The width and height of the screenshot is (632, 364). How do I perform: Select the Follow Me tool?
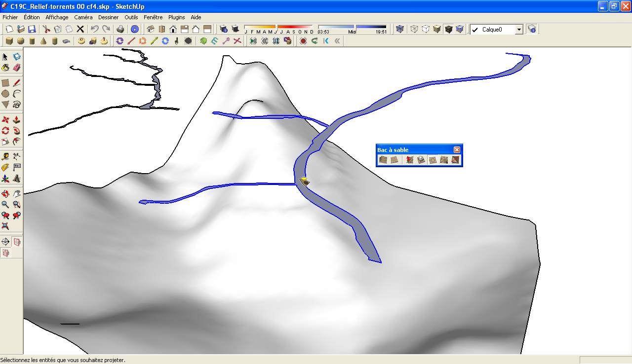click(x=17, y=131)
